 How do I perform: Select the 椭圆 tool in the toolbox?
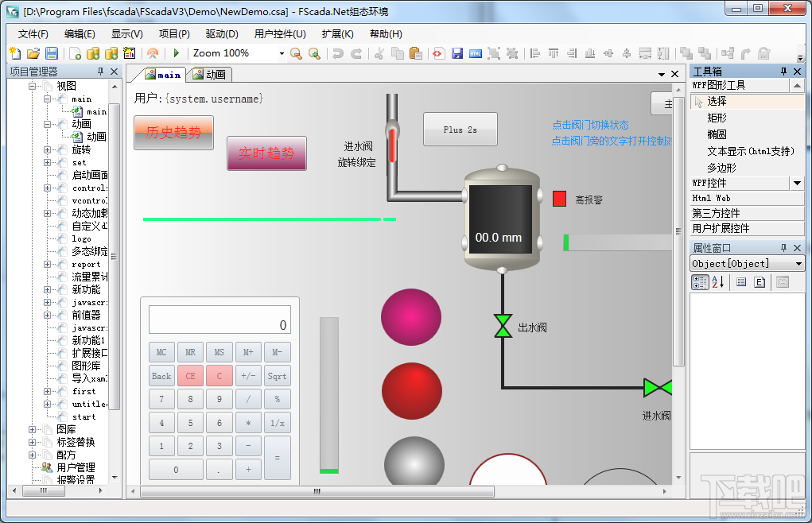click(717, 134)
